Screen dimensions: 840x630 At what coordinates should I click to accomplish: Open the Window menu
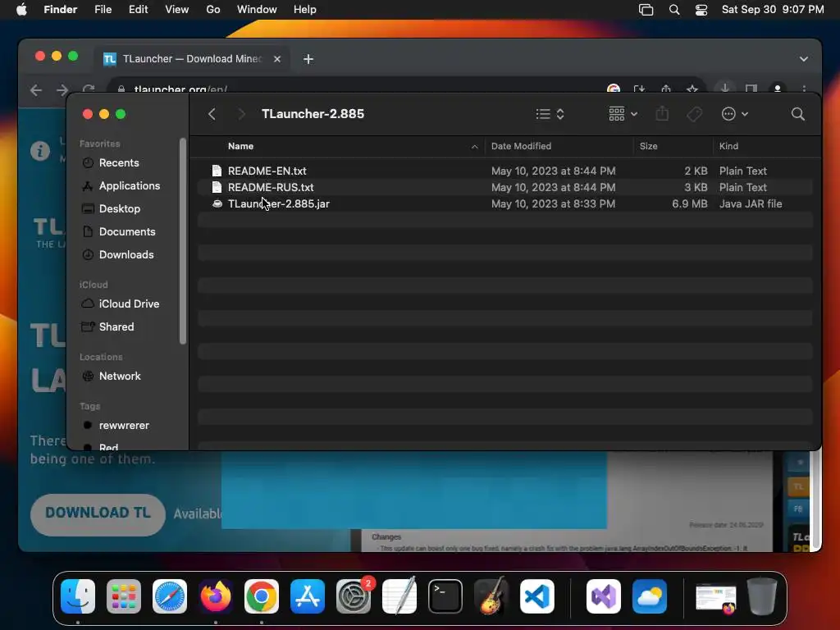(x=257, y=10)
